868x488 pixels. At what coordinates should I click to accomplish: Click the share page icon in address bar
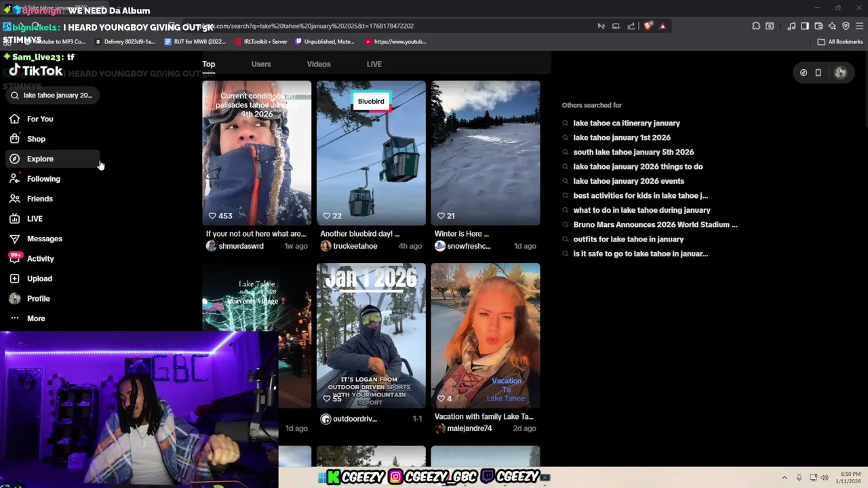[x=631, y=26]
